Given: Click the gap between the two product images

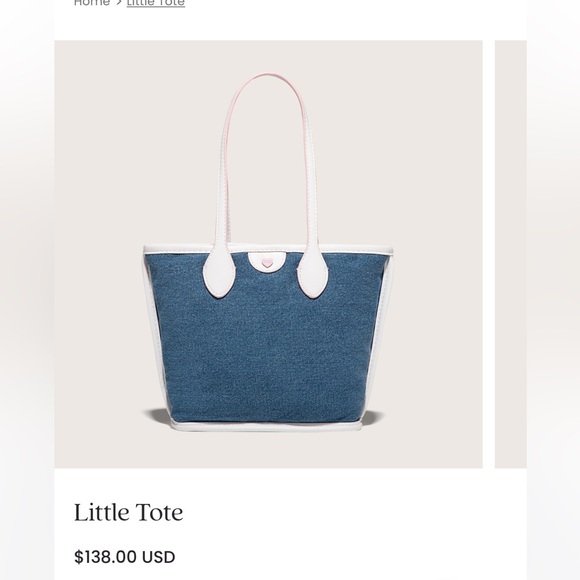Looking at the screenshot, I should (489, 254).
